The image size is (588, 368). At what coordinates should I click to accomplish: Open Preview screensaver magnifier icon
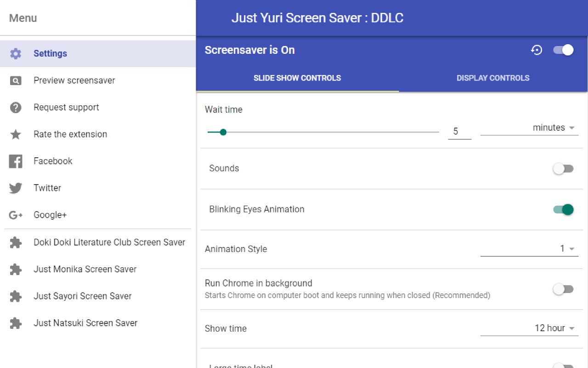coord(16,80)
